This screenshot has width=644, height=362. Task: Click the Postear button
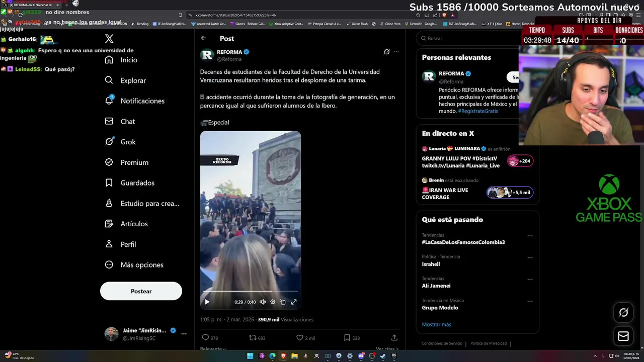point(141,291)
